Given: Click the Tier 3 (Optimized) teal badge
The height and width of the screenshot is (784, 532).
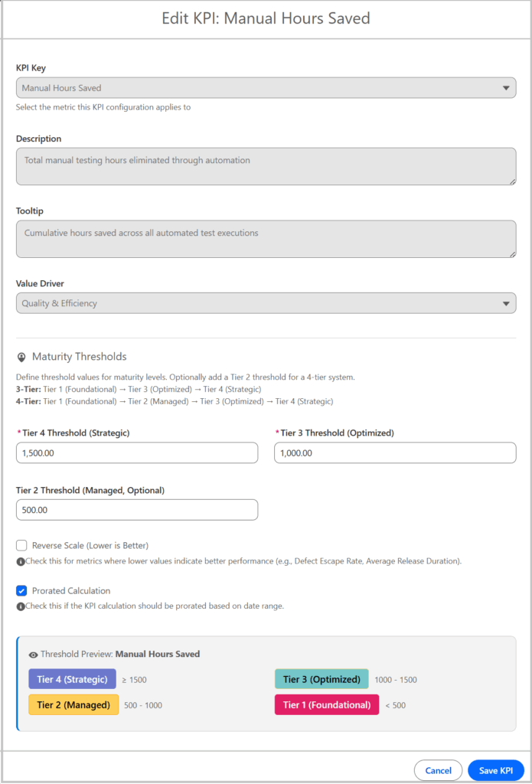Looking at the screenshot, I should pos(321,680).
